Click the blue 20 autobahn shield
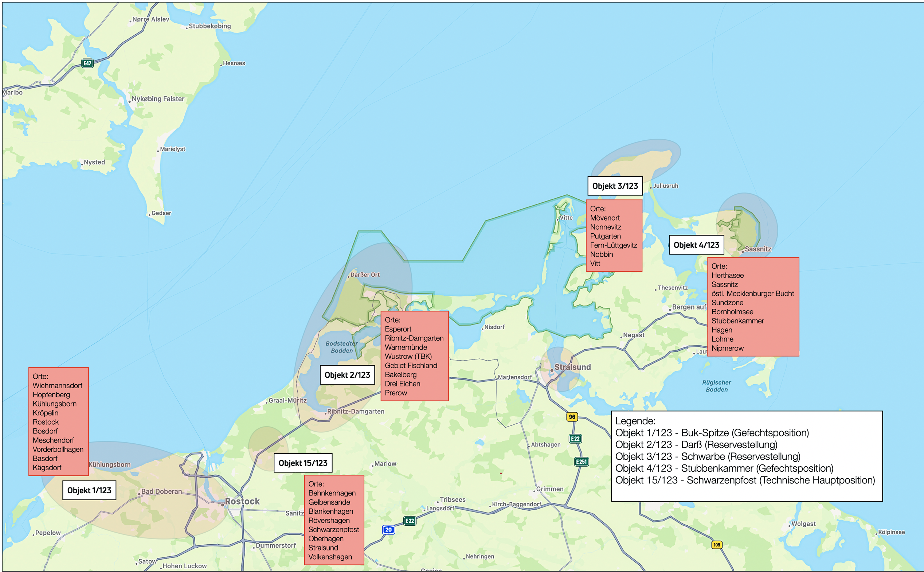This screenshot has width=924, height=572. click(x=388, y=530)
